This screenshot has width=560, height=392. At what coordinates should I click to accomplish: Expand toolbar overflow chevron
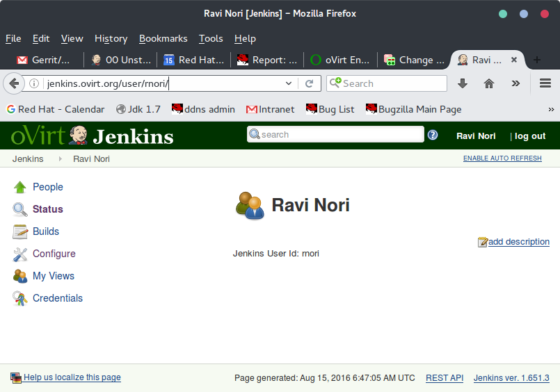[x=515, y=83]
